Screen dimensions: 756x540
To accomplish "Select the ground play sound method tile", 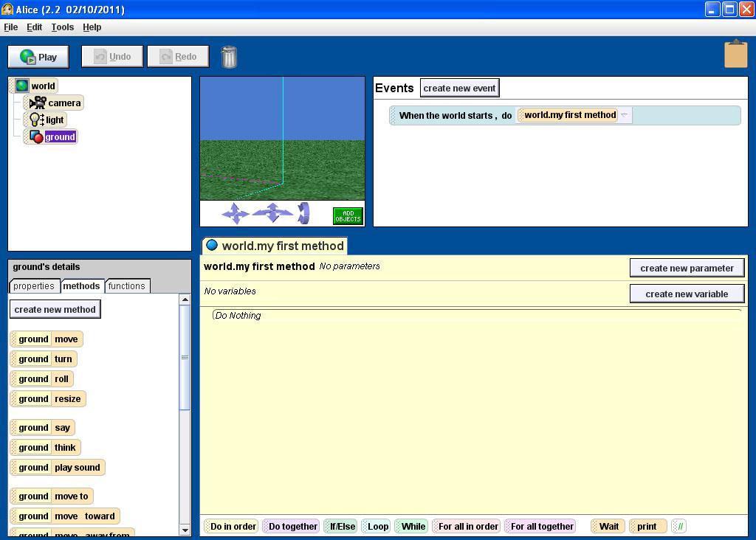I will tap(58, 467).
